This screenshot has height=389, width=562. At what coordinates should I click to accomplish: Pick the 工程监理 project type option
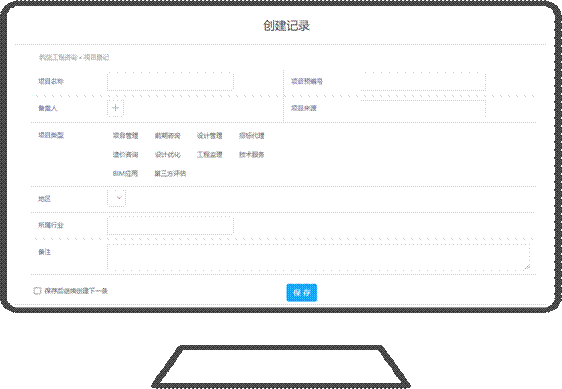(210, 155)
